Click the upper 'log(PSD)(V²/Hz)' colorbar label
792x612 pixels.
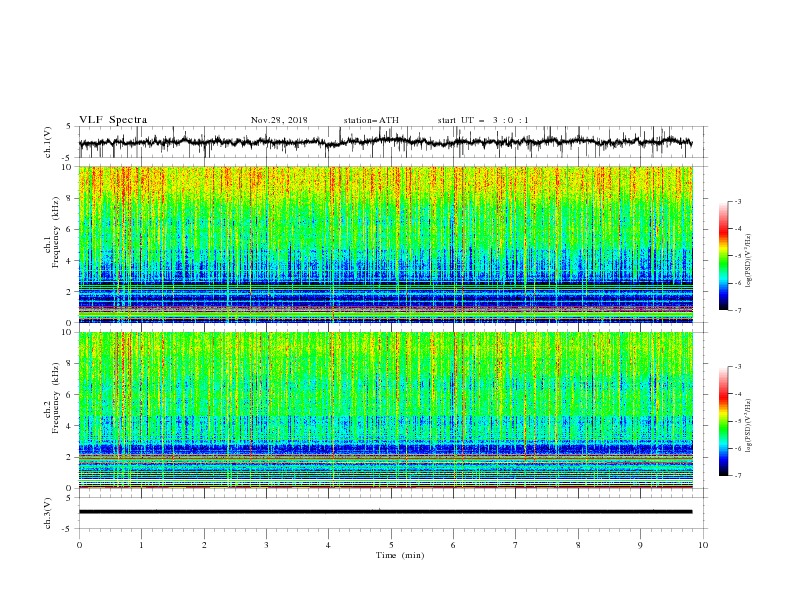(748, 261)
